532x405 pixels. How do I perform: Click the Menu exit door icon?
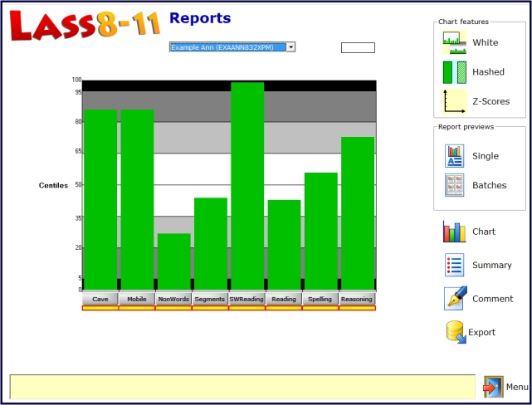[x=493, y=387]
